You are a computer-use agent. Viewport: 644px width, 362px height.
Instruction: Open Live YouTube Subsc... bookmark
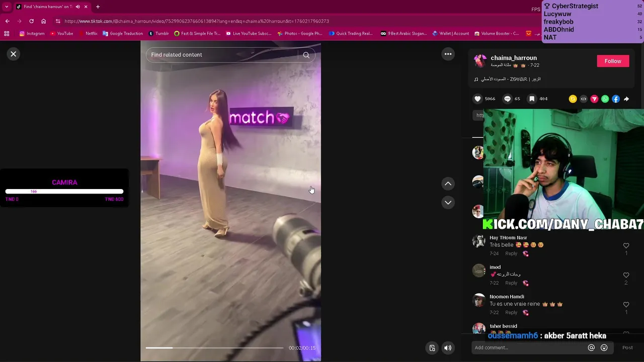coord(249,34)
